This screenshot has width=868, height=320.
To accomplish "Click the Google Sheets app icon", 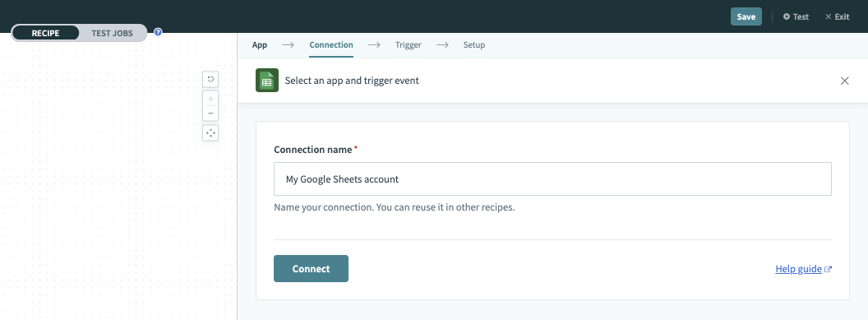I will tap(267, 81).
